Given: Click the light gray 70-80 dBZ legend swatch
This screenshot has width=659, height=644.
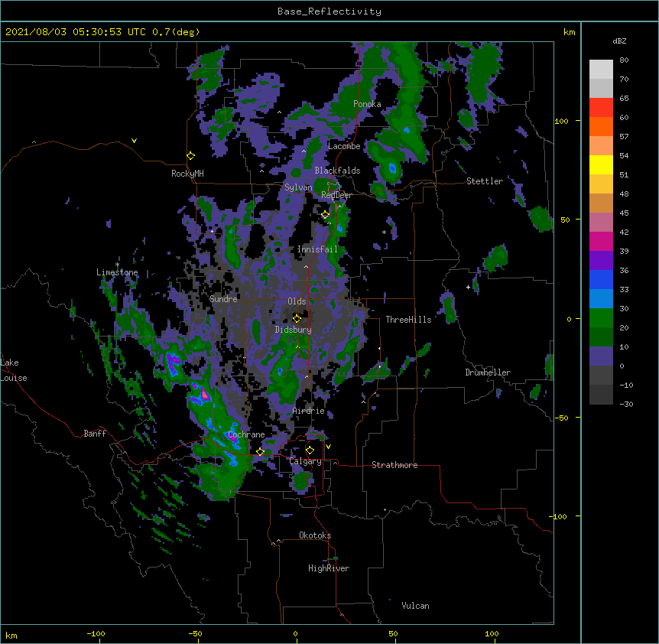Looking at the screenshot, I should (x=601, y=70).
